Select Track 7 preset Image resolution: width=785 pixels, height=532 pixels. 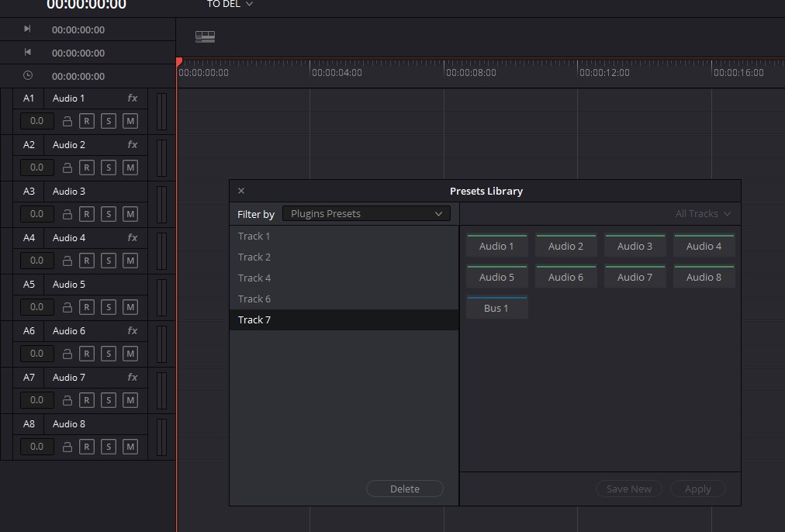(344, 320)
